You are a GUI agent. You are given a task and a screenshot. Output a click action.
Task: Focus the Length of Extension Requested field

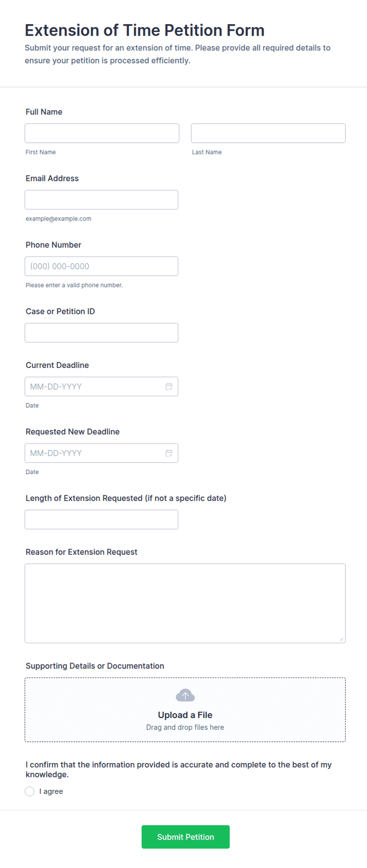[101, 519]
